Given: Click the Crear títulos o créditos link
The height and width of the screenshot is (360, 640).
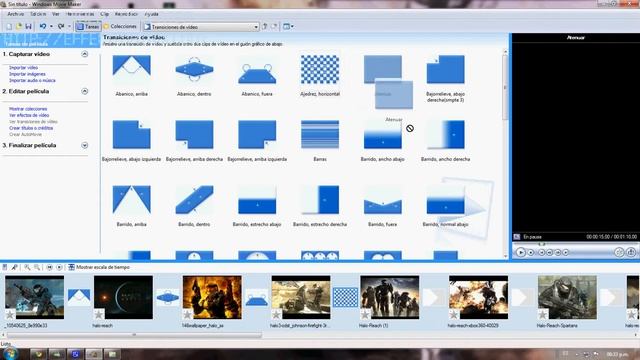Looking at the screenshot, I should [x=31, y=128].
